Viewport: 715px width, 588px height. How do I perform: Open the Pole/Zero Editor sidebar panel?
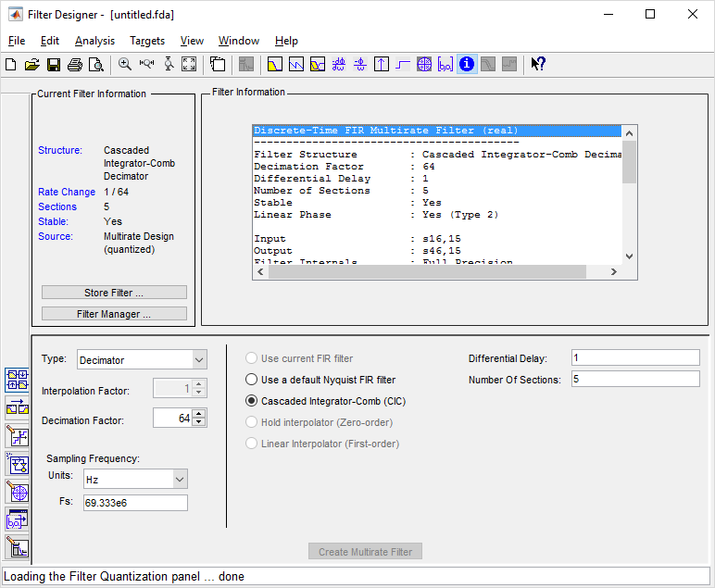pyautogui.click(x=17, y=491)
